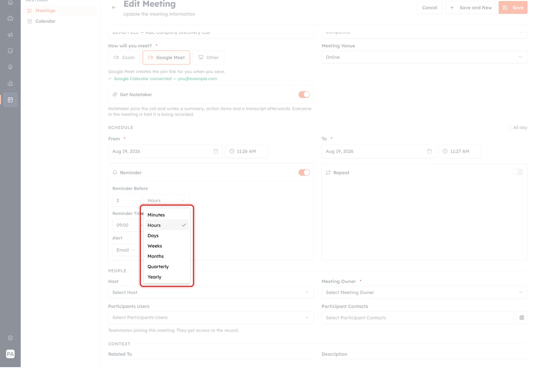Turn off the Reminder switch
Image resolution: width=535 pixels, height=392 pixels.
tap(304, 172)
